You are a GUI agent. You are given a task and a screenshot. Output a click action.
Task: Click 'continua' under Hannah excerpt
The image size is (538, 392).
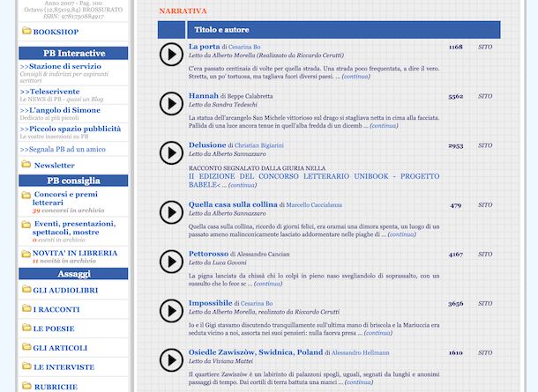click(x=384, y=126)
